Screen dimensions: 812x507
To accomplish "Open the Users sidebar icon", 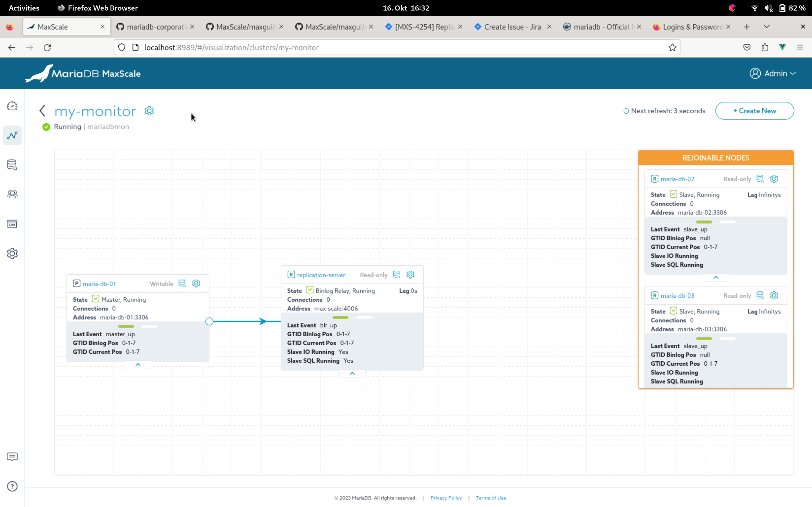I will click(12, 194).
